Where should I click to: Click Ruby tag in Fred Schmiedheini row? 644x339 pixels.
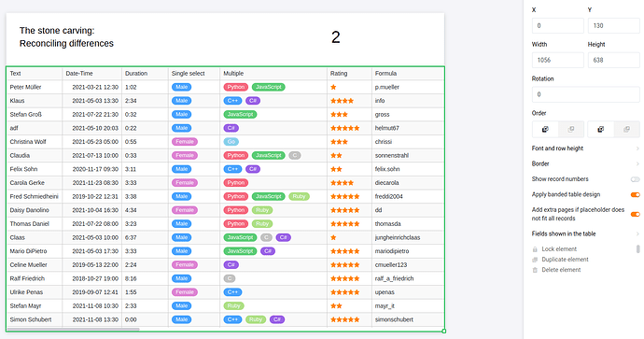[299, 196]
